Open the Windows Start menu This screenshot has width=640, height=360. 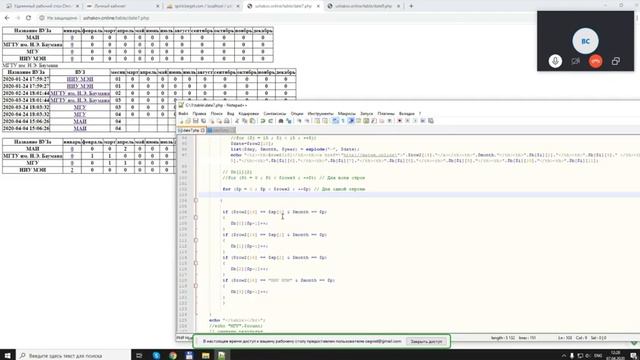coord(7,355)
